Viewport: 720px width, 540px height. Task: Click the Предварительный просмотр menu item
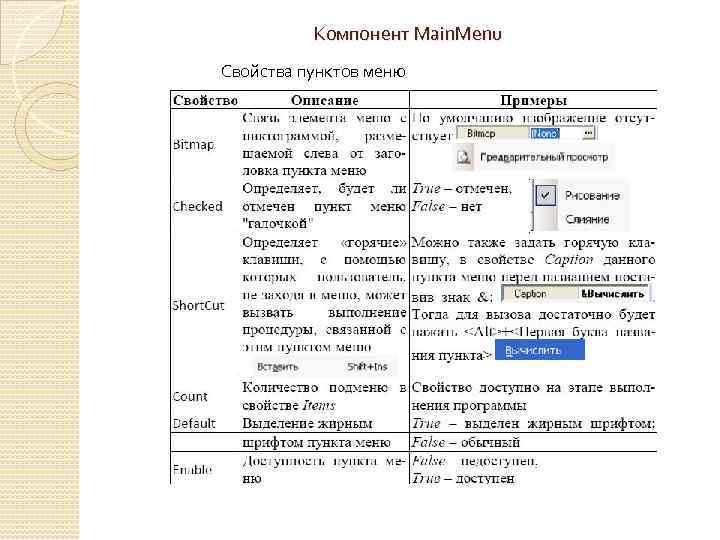(544, 158)
